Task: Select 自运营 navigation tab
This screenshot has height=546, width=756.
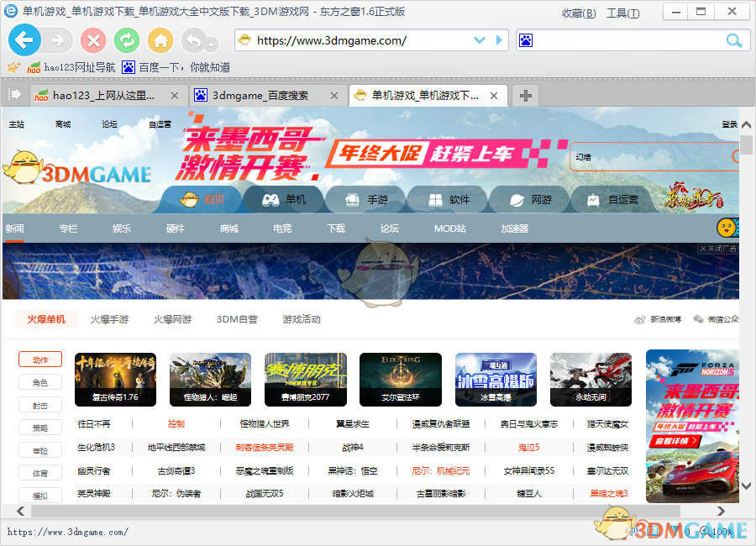Action: 612,199
